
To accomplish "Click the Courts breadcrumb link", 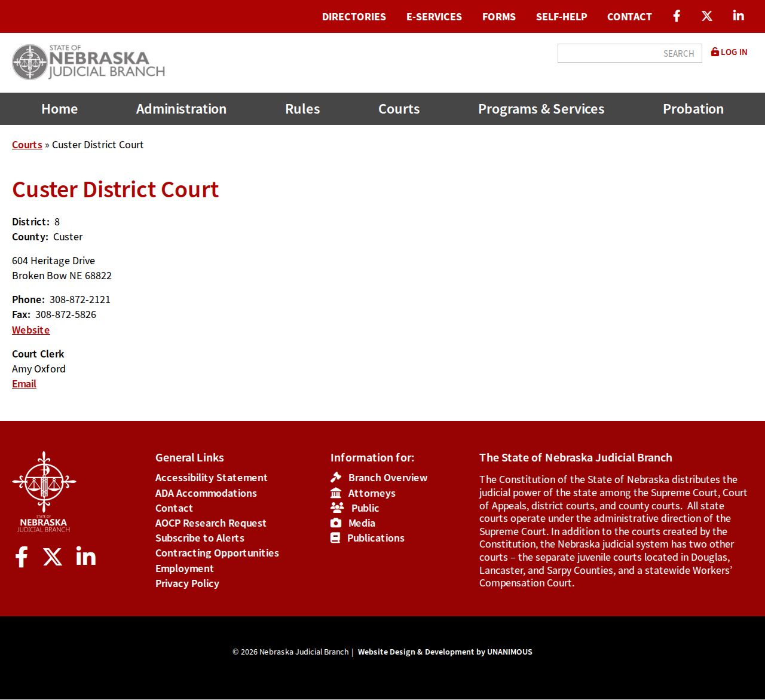I will point(27,145).
